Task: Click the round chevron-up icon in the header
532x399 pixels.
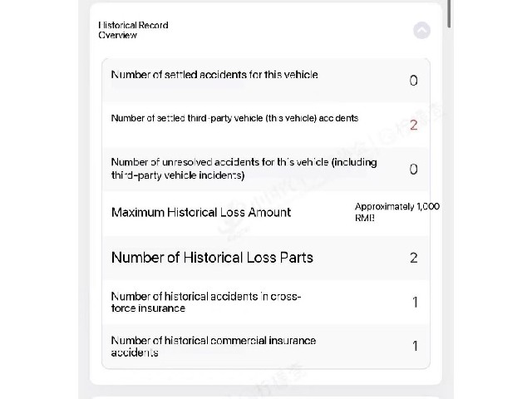Action: [x=421, y=30]
